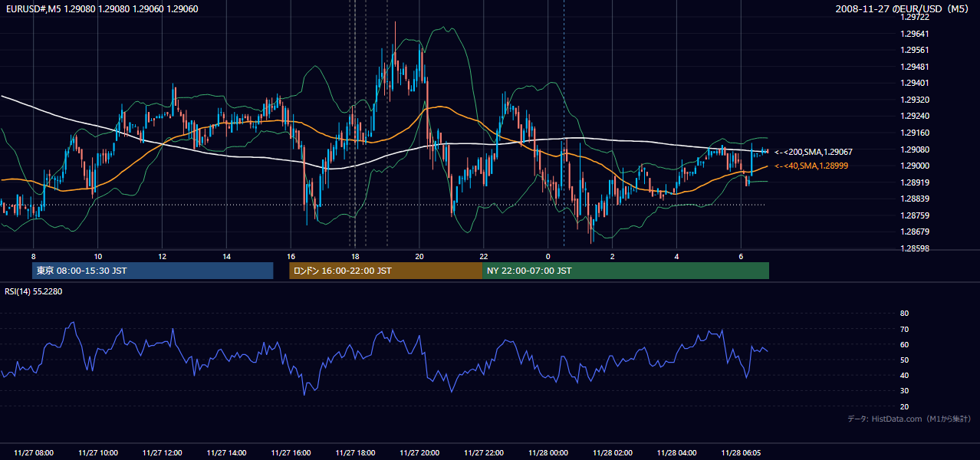Click price axis value 1.29000

point(914,166)
